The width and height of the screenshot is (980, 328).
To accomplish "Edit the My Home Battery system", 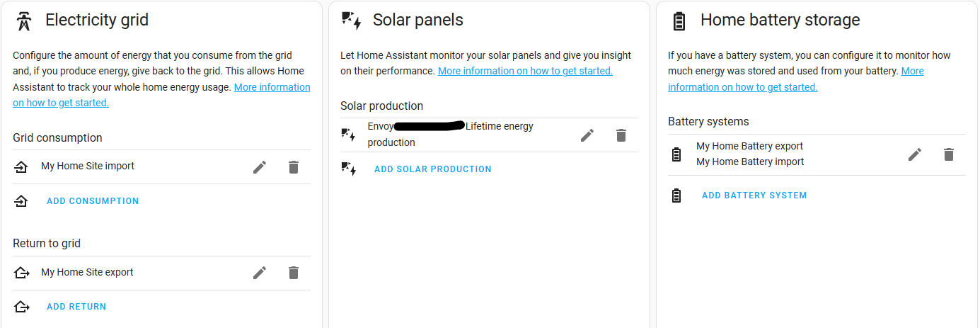I will (915, 154).
